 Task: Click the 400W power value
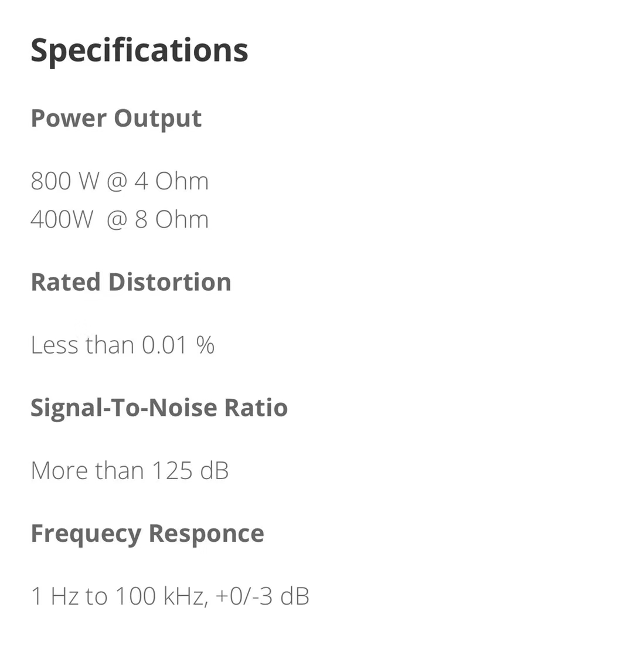tap(62, 219)
